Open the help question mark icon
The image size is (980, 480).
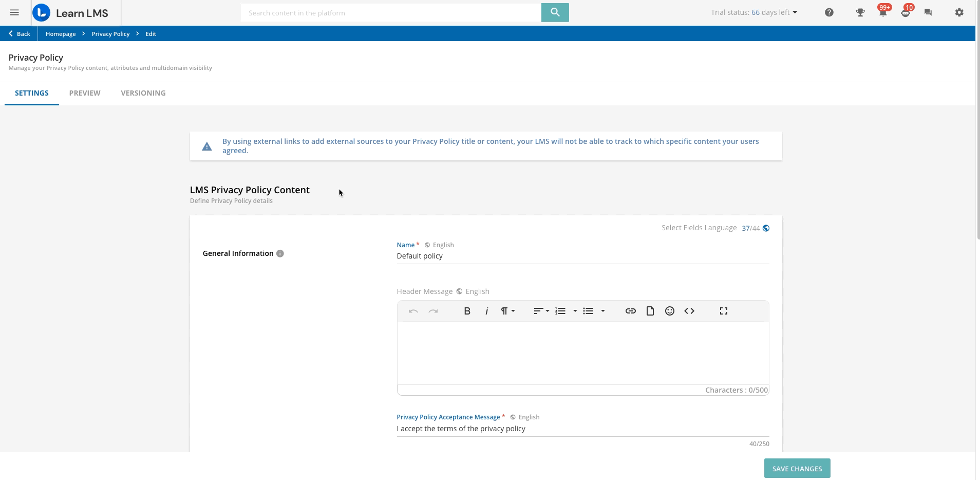click(829, 13)
